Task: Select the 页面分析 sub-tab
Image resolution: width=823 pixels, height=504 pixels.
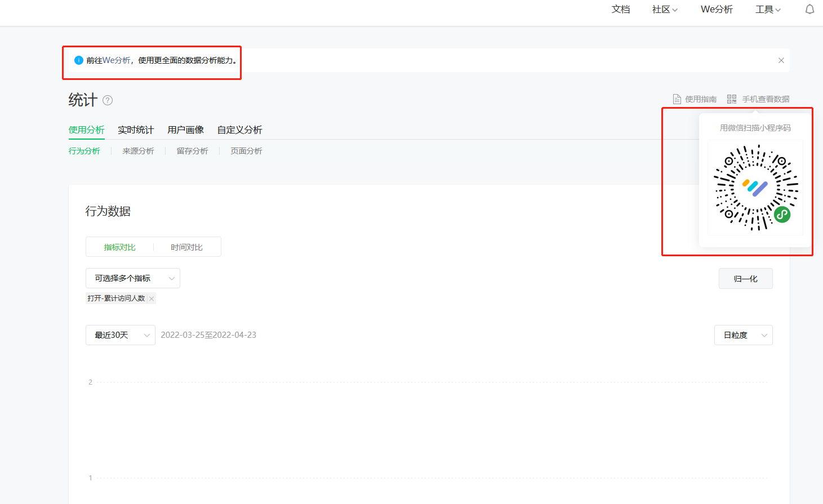Action: point(246,151)
